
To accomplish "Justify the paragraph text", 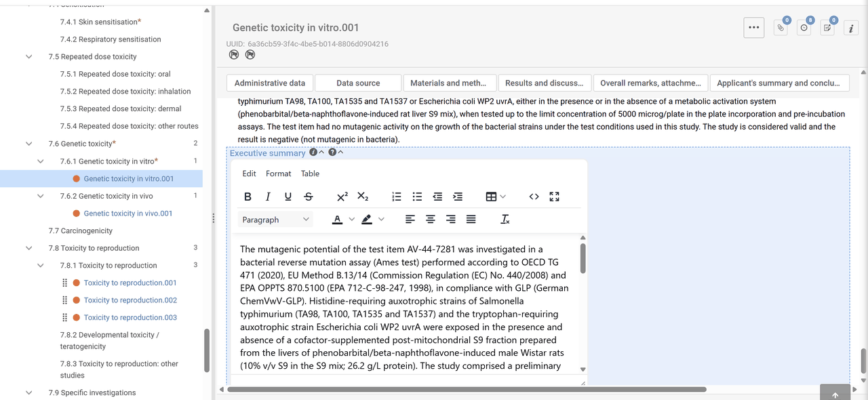I will [x=471, y=220].
